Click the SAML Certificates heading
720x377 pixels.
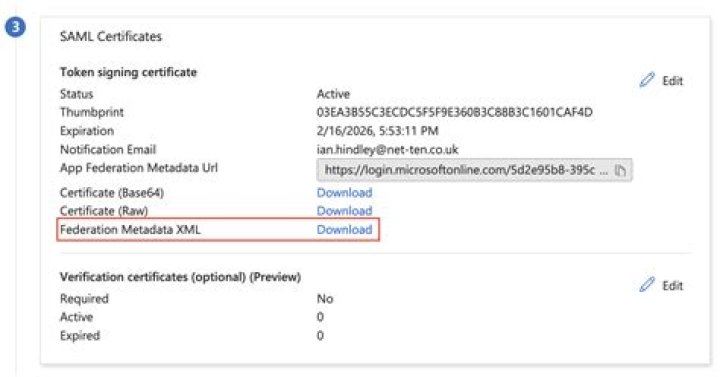(x=111, y=37)
